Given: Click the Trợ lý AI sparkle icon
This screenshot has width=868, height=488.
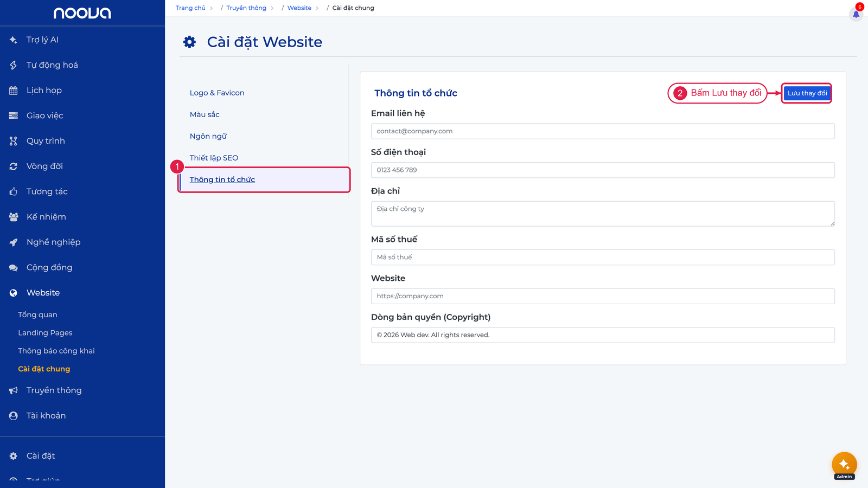Looking at the screenshot, I should pos(13,40).
